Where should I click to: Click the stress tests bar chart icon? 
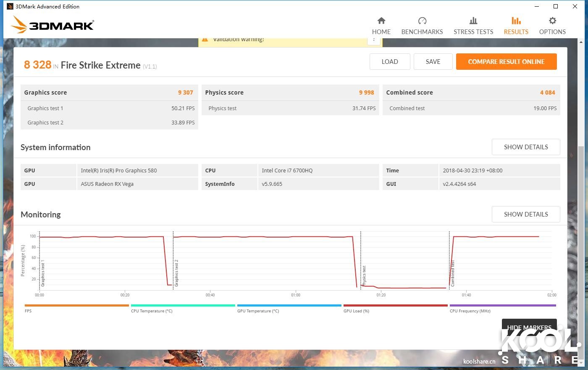(x=473, y=21)
